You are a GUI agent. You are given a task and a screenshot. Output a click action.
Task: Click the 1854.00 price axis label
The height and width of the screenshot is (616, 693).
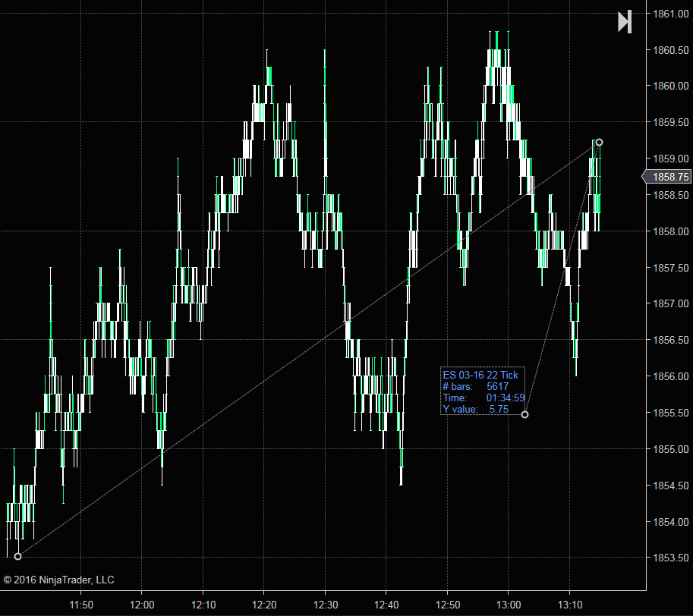(670, 521)
